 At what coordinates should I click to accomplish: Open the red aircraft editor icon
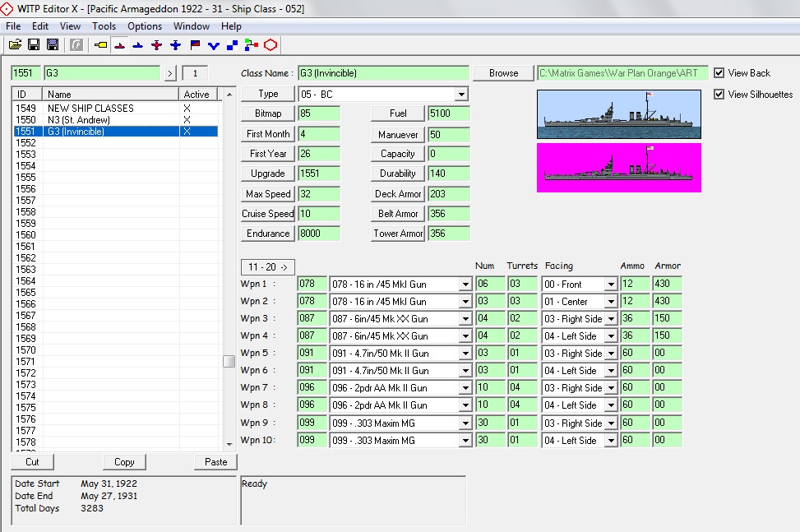point(157,45)
